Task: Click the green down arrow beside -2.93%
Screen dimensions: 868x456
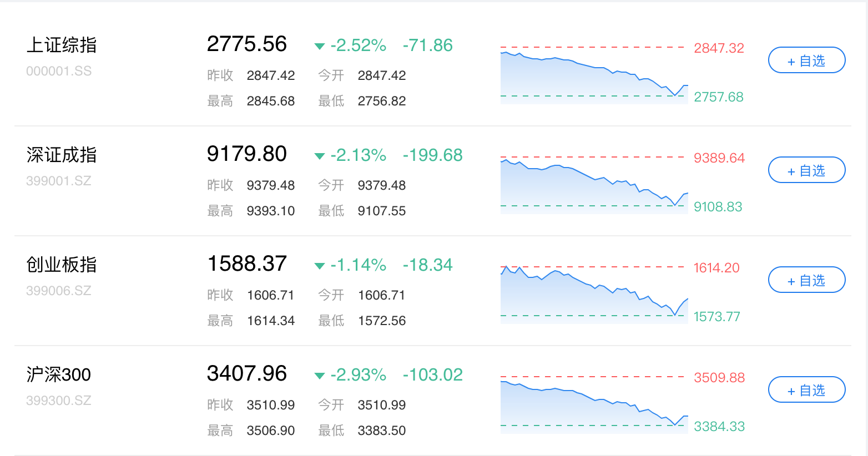Action: [x=319, y=376]
